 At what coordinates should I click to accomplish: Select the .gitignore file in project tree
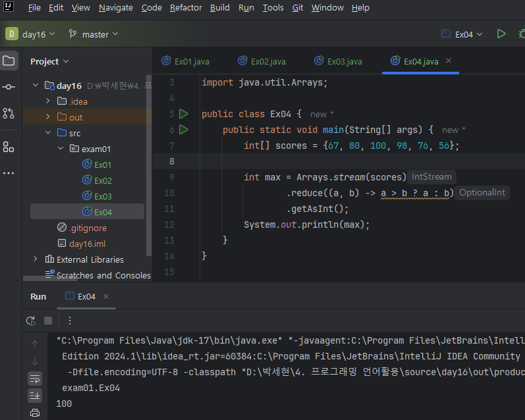[88, 228]
